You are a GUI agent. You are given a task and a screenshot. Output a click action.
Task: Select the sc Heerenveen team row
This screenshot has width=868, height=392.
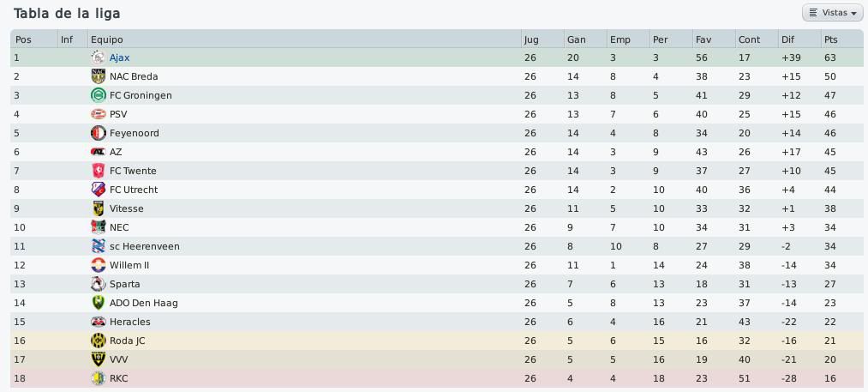click(437, 245)
